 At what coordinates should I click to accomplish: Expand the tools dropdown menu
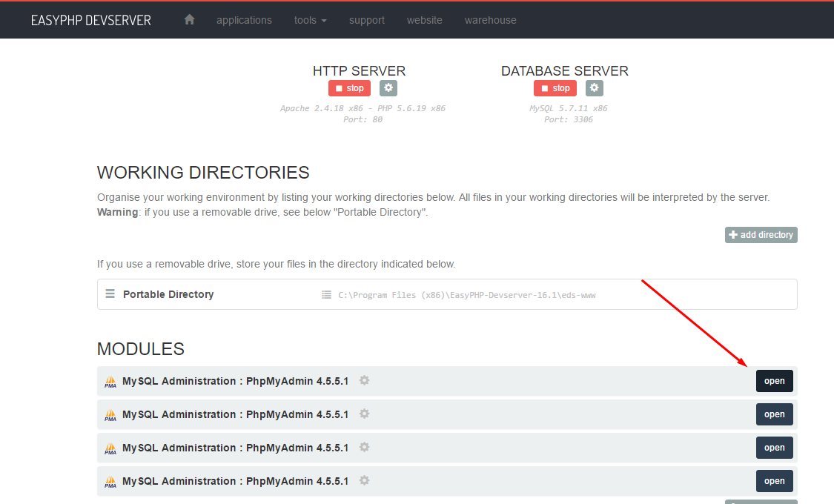[x=310, y=20]
